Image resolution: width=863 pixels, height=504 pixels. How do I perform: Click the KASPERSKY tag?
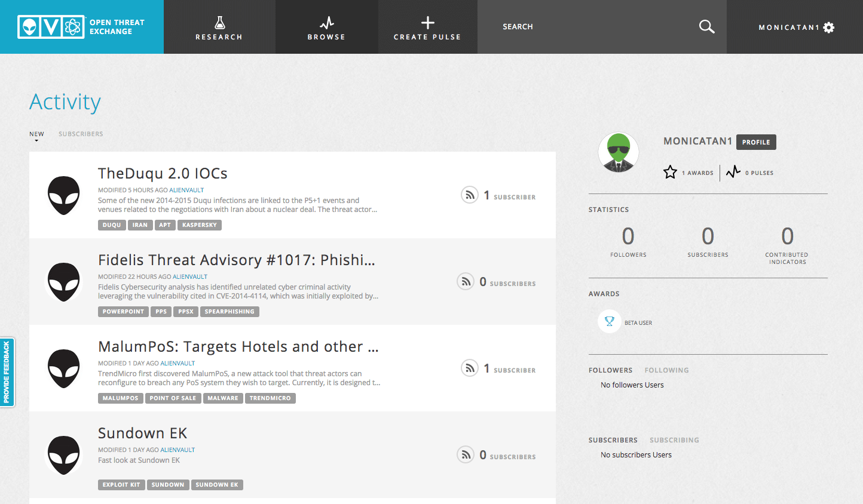(200, 225)
